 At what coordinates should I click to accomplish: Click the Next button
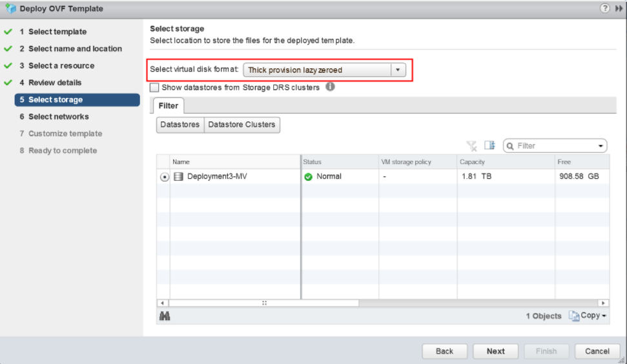(495, 351)
